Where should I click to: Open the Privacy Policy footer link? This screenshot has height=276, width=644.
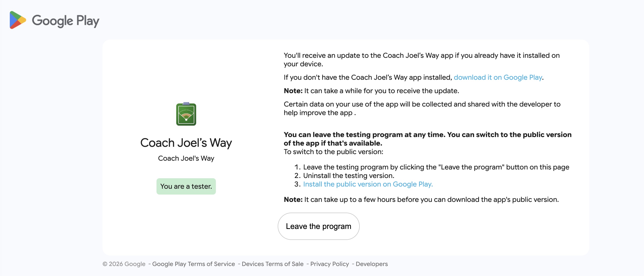click(x=330, y=264)
